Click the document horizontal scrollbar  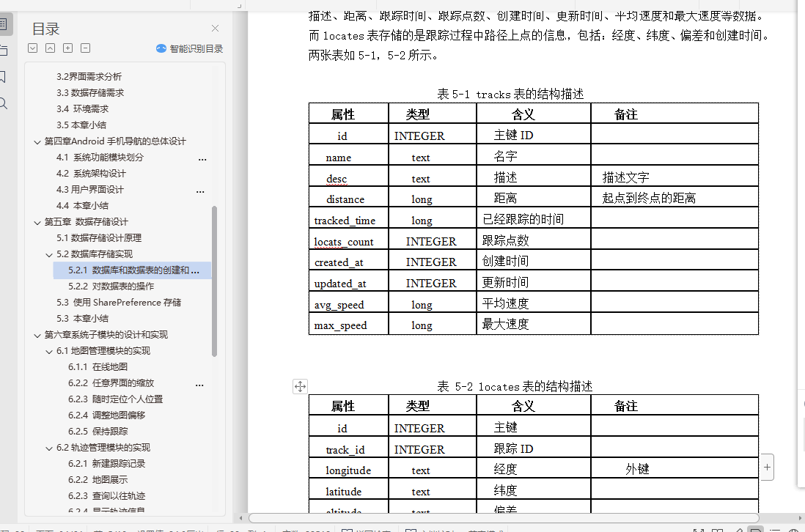[504, 518]
